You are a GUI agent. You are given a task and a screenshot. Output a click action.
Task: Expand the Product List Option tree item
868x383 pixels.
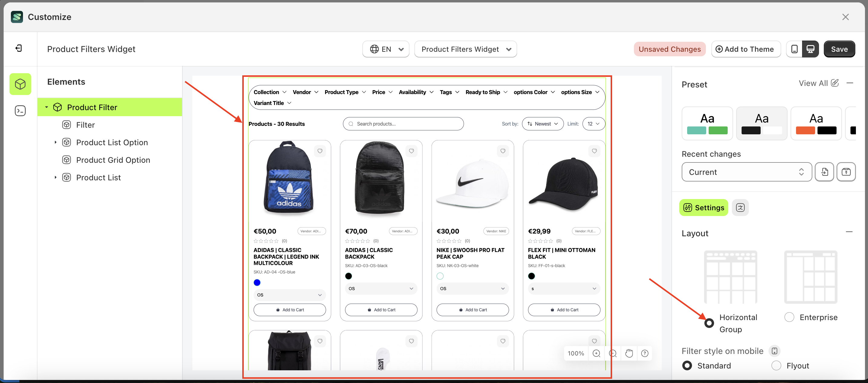click(56, 142)
